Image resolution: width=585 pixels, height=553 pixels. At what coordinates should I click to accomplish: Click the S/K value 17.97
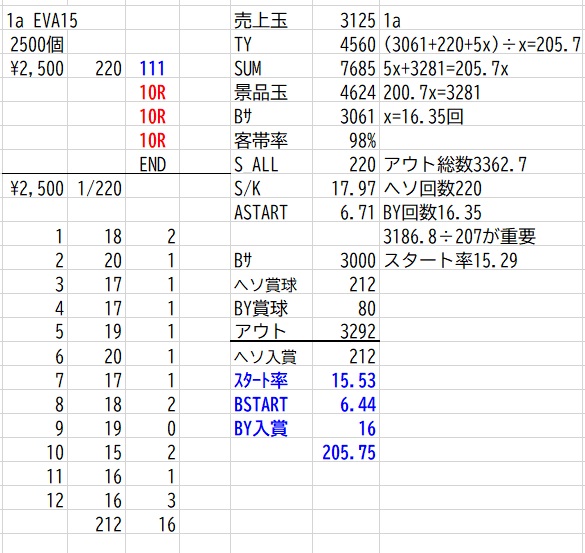(353, 188)
